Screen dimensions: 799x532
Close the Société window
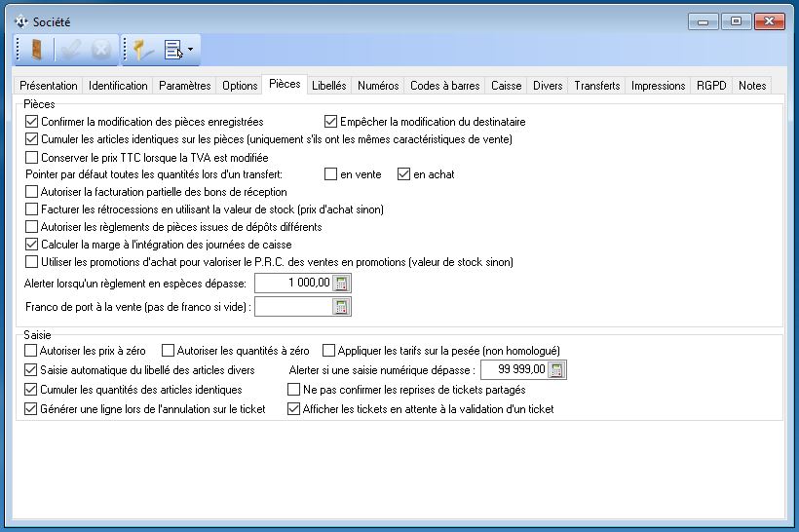pos(770,21)
